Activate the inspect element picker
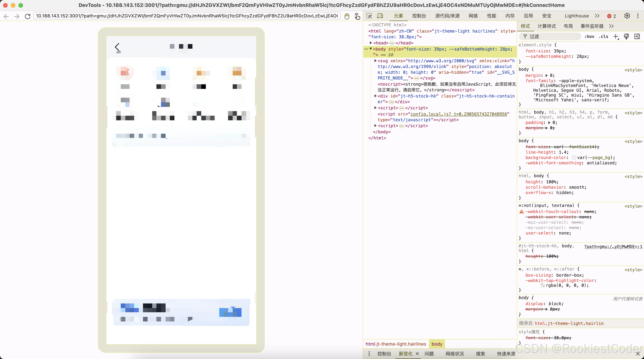 (x=369, y=16)
